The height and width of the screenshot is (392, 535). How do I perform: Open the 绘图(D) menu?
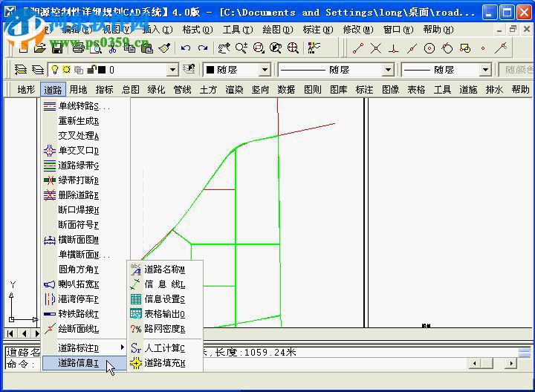click(278, 30)
